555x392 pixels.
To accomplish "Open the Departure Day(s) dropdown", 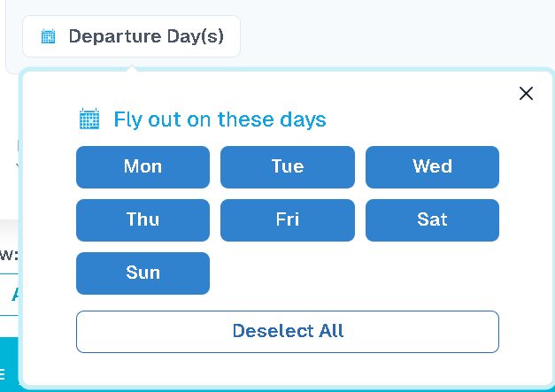I will [x=131, y=36].
